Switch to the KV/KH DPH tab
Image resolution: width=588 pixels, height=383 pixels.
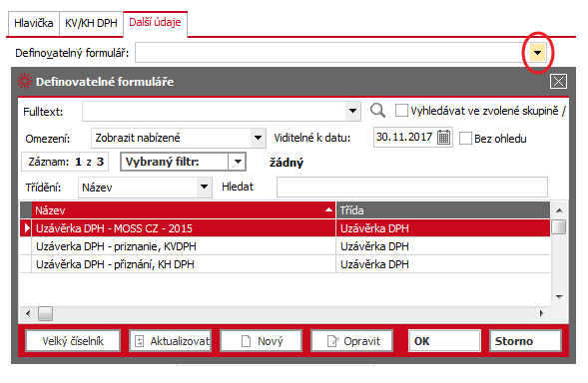point(91,23)
